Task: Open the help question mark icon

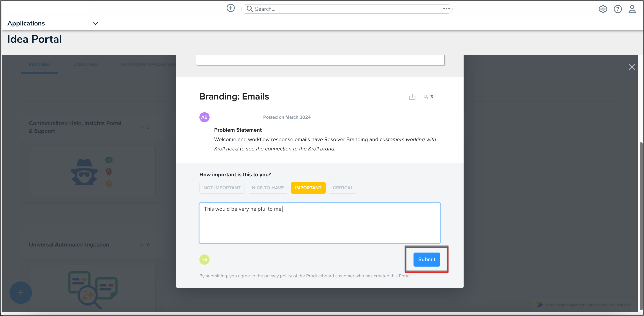Action: click(x=617, y=9)
